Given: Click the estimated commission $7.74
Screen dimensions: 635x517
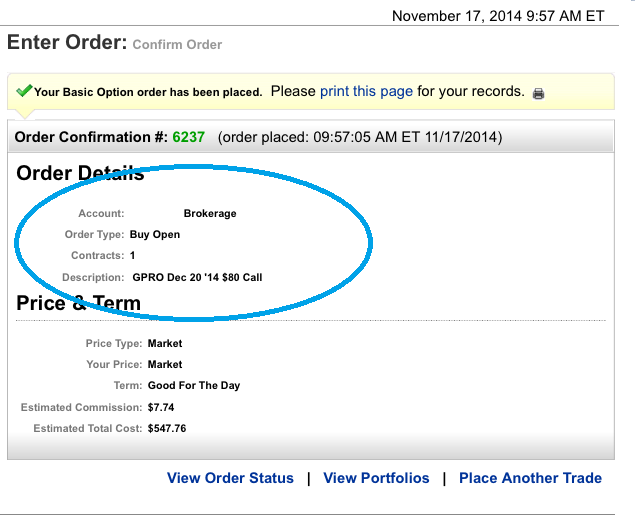Looking at the screenshot, I should pos(159,407).
